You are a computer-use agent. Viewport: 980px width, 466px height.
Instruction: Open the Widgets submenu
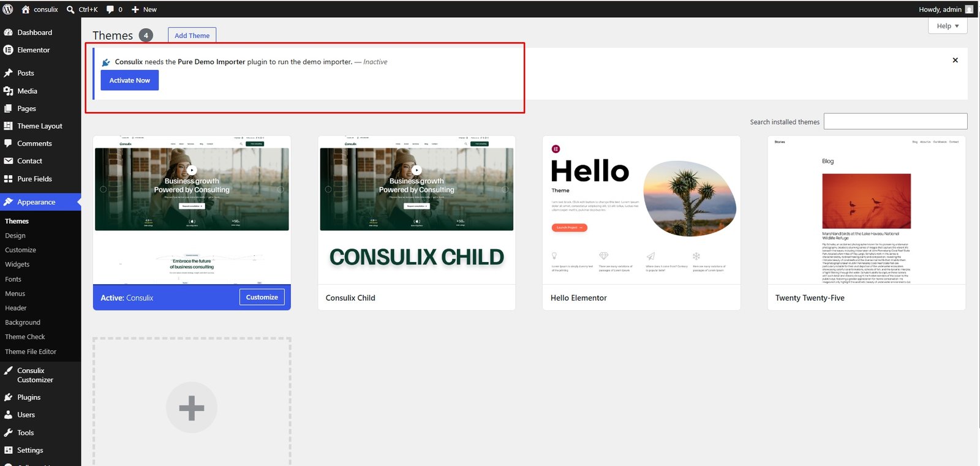(x=17, y=265)
